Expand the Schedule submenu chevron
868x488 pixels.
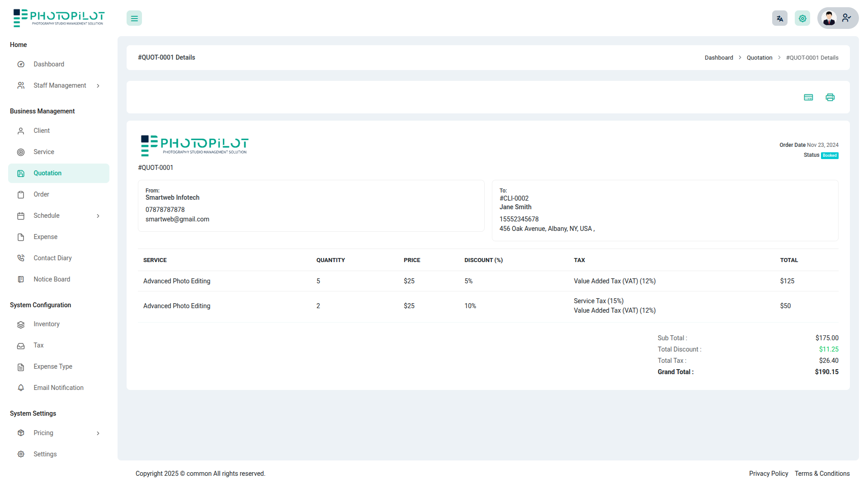pos(98,216)
